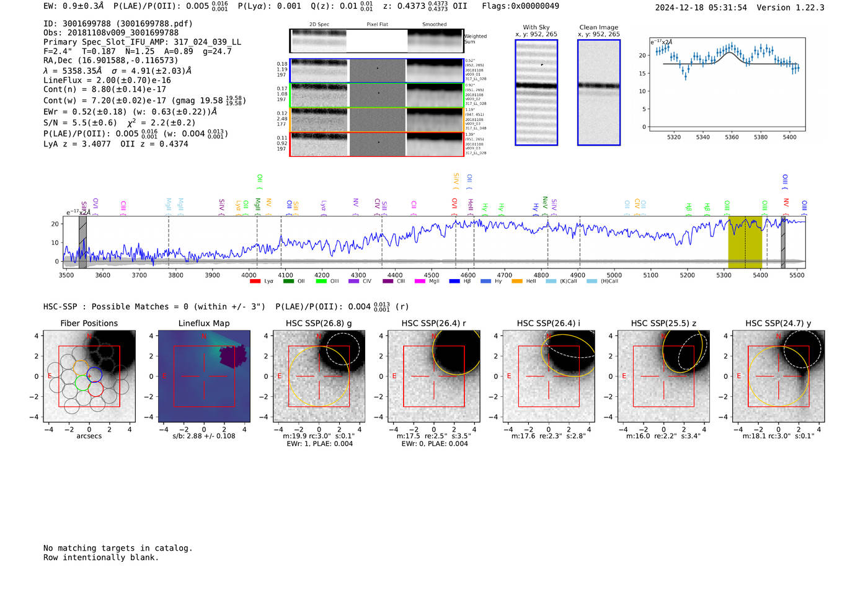The width and height of the screenshot is (868, 591).
Task: Click the Clean Image cutout
Action: (599, 92)
